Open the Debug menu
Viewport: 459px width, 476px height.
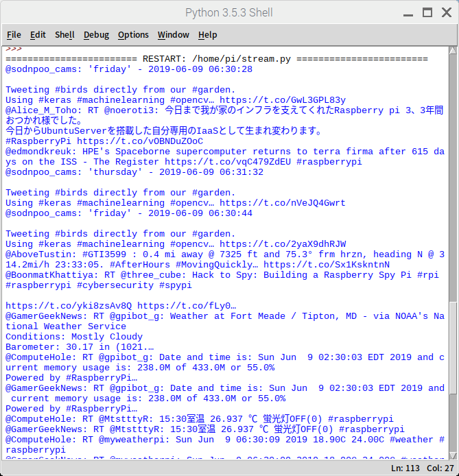click(x=96, y=35)
